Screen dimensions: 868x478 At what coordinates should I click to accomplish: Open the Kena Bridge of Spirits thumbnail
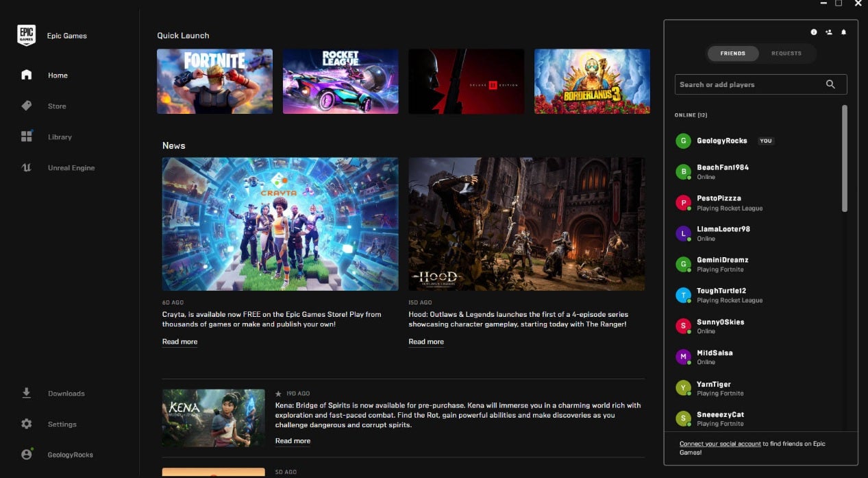coord(214,418)
